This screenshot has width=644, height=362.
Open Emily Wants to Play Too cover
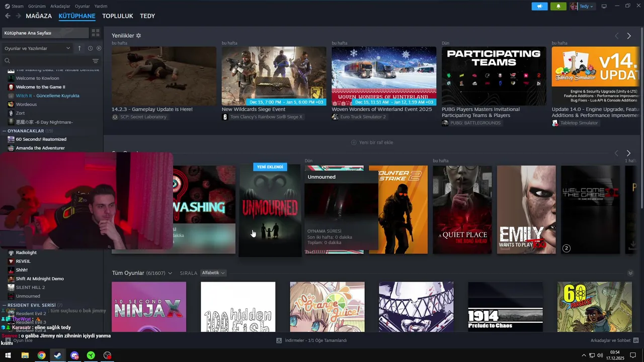526,210
